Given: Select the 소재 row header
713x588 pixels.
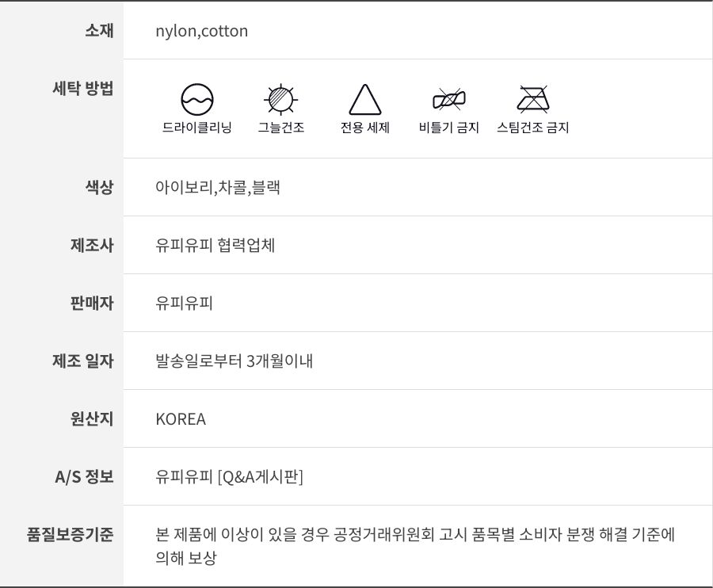Looking at the screenshot, I should coord(99,31).
